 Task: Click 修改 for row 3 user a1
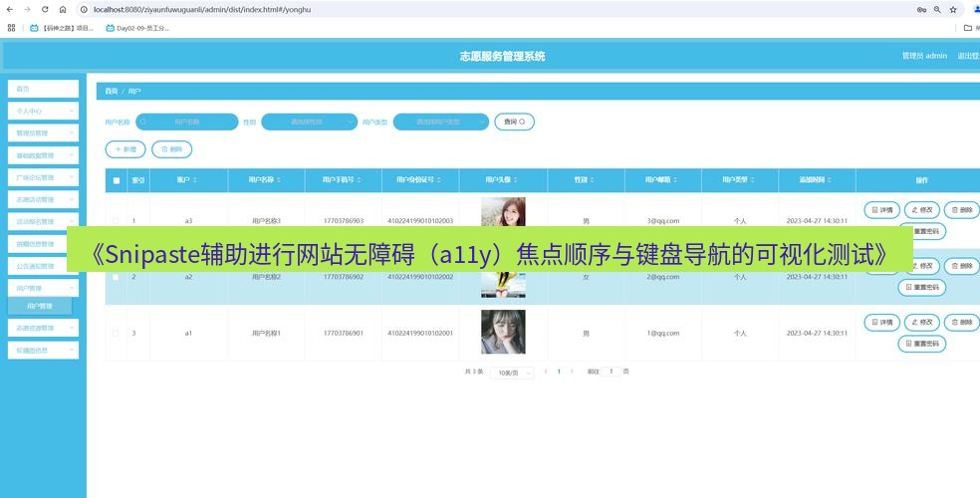(922, 323)
